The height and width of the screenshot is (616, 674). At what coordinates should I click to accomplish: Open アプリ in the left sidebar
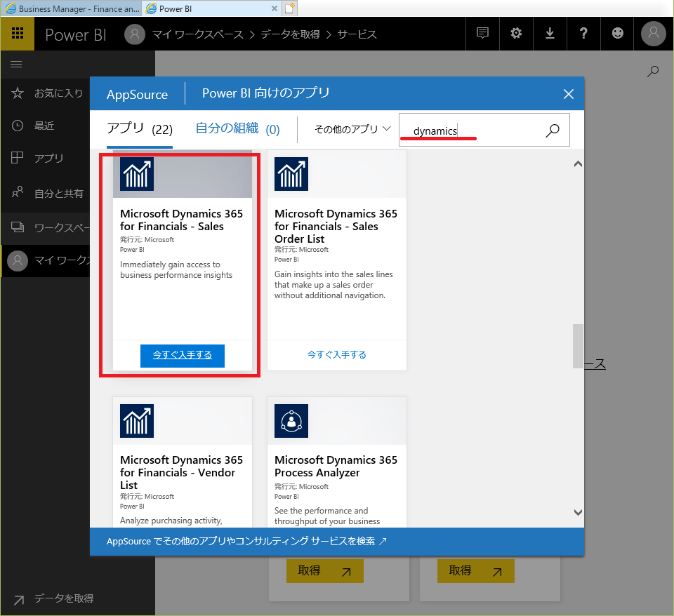[x=46, y=158]
